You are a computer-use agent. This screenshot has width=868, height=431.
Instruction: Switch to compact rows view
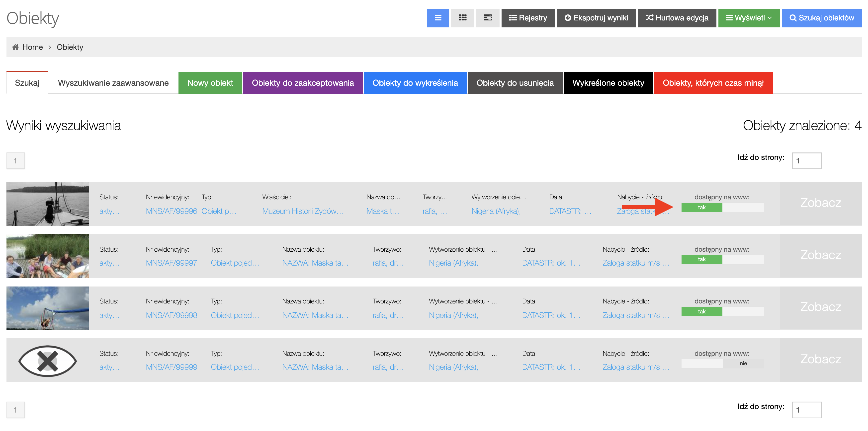click(x=487, y=18)
